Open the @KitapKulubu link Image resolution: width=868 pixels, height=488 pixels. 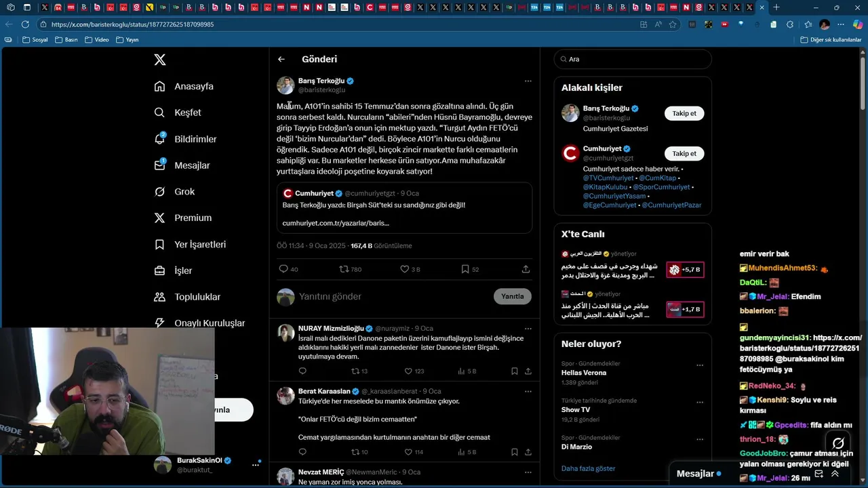[606, 187]
